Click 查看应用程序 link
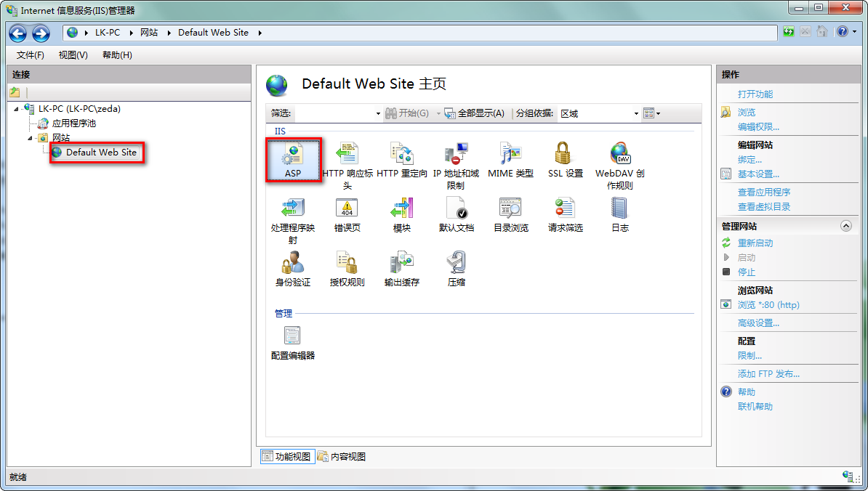This screenshot has width=868, height=491. pos(764,192)
